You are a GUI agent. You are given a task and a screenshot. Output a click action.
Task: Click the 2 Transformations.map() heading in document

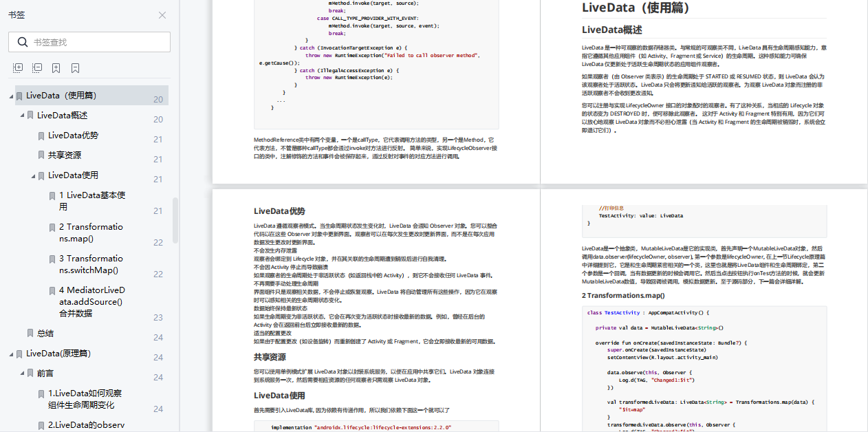pos(623,295)
